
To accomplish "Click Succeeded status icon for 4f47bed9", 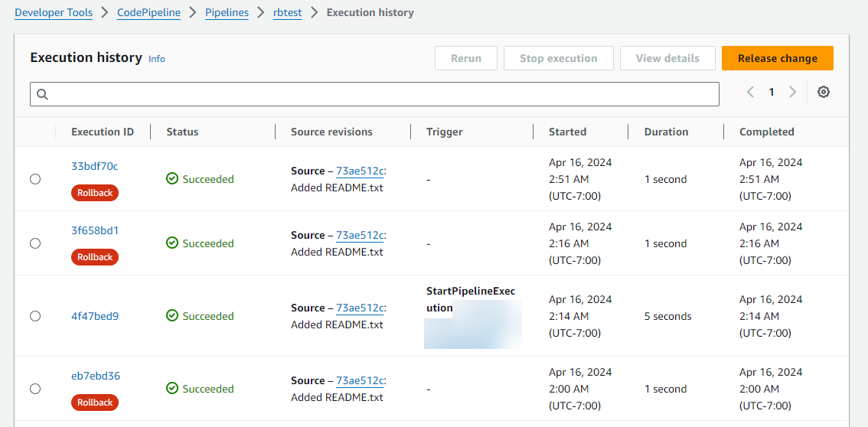I will (172, 316).
